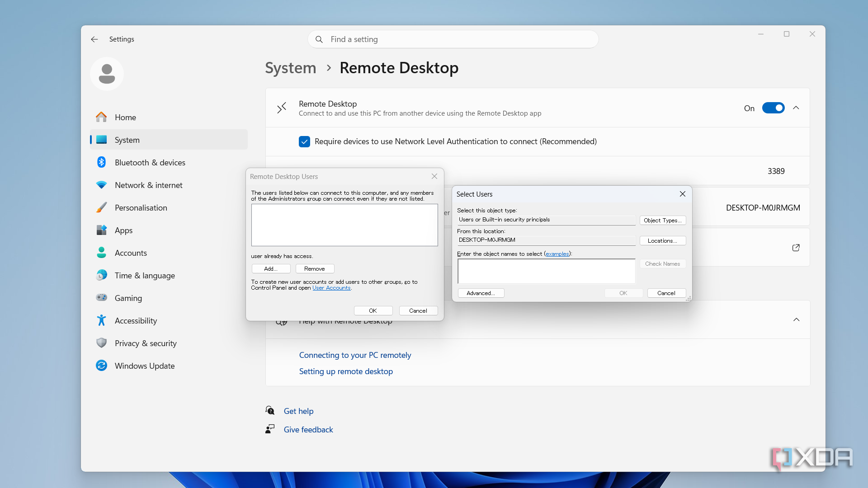Screen dimensions: 868x488
Task: Close the Select Users dialog
Action: click(683, 194)
